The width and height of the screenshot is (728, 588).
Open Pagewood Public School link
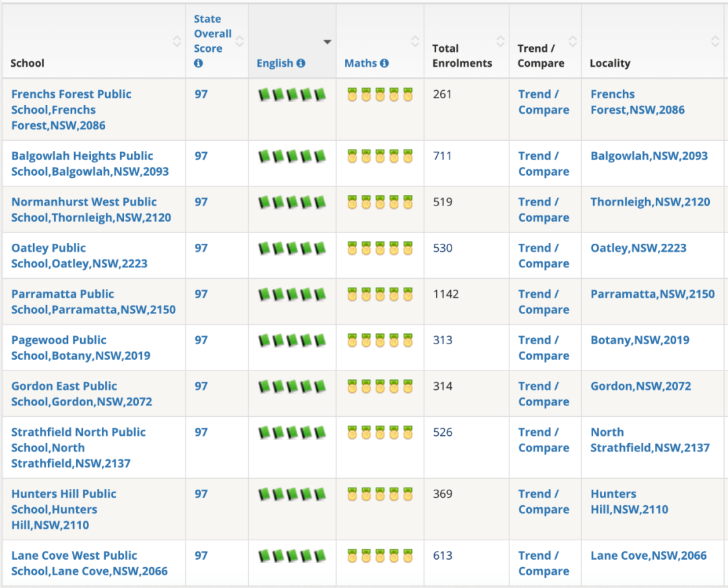pyautogui.click(x=81, y=348)
